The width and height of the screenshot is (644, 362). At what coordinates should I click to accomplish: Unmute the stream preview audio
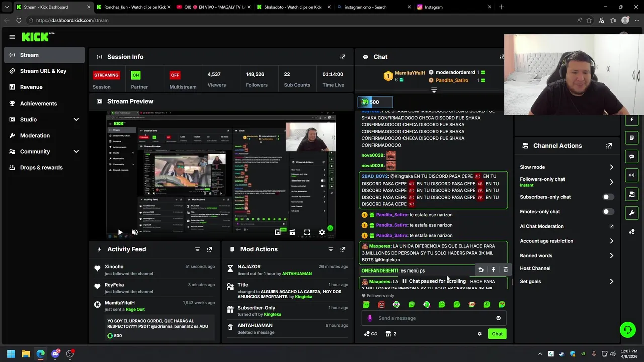click(135, 232)
